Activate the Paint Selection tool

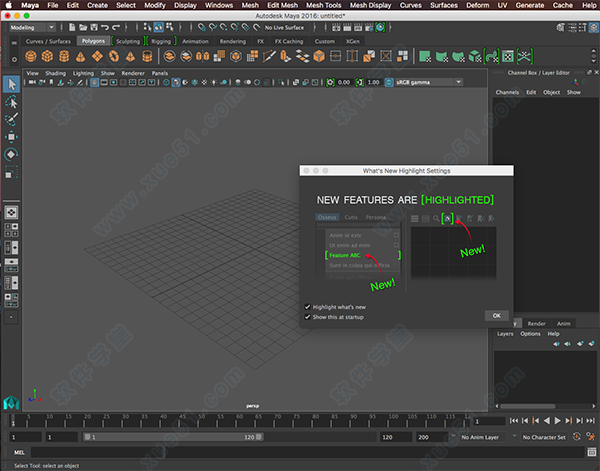click(11, 119)
